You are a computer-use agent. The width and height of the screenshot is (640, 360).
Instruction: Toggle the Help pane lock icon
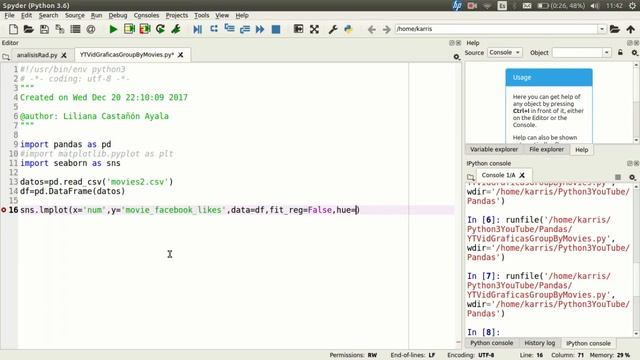(620, 52)
